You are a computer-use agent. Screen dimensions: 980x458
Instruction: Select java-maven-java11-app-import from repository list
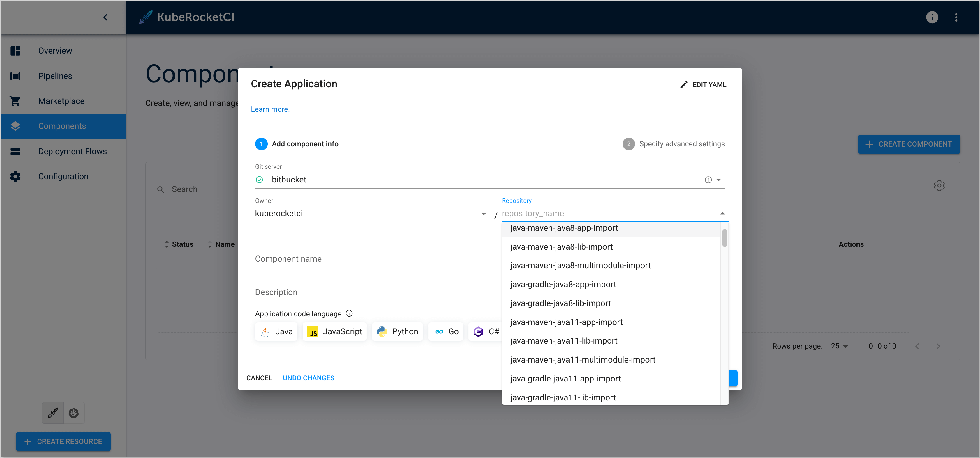(566, 322)
